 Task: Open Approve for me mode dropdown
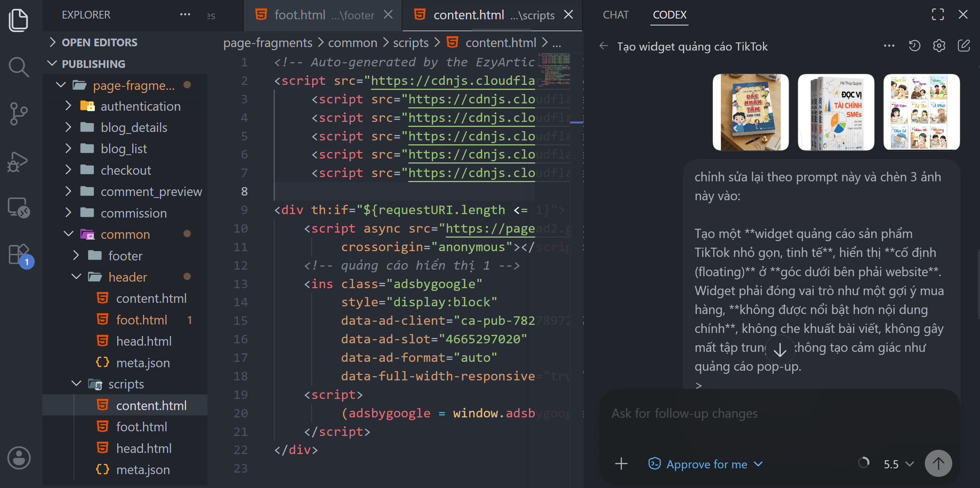[x=706, y=464]
